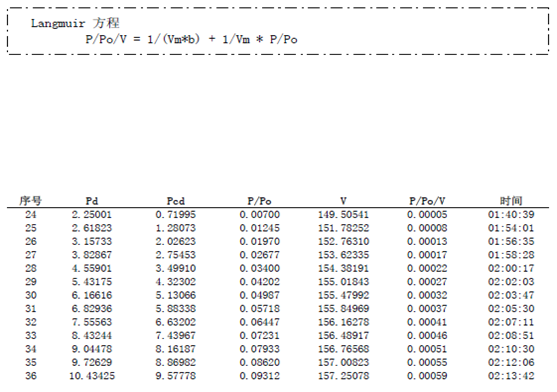Select Pd value 2.61823
The width and height of the screenshot is (557, 392).
(x=92, y=228)
